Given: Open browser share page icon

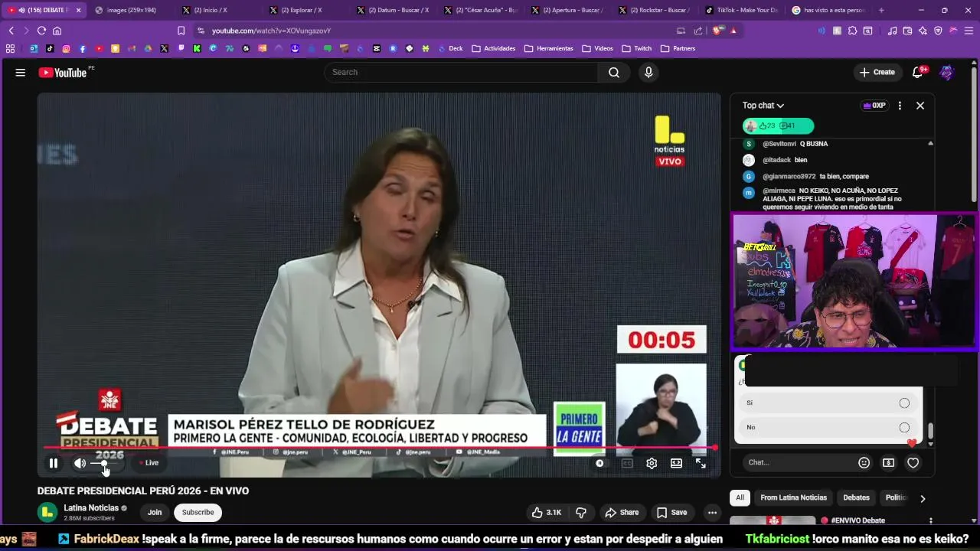Looking at the screenshot, I should (x=698, y=31).
